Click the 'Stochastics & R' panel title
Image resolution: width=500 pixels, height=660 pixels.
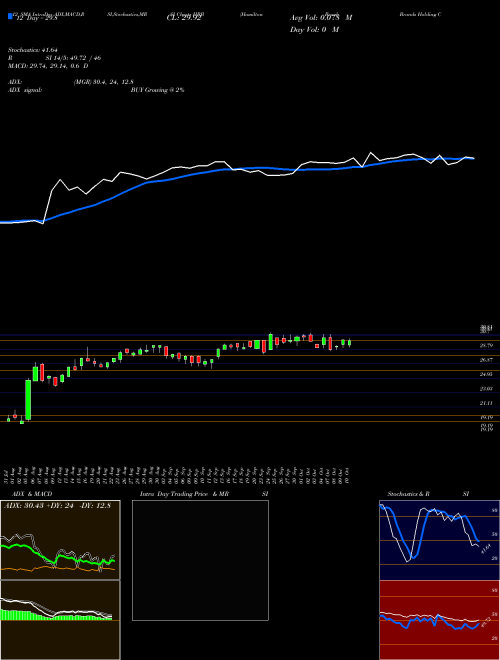(408, 494)
